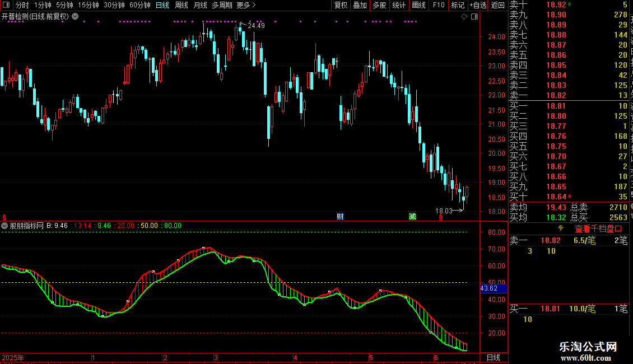Click the 2025年 timeline label
The height and width of the screenshot is (364, 633).
click(x=13, y=357)
